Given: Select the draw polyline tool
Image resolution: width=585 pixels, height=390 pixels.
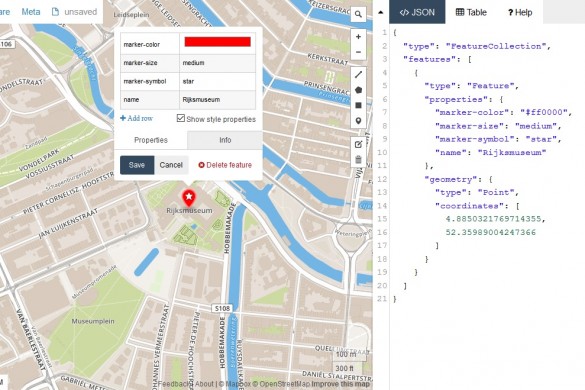Looking at the screenshot, I should (358, 75).
